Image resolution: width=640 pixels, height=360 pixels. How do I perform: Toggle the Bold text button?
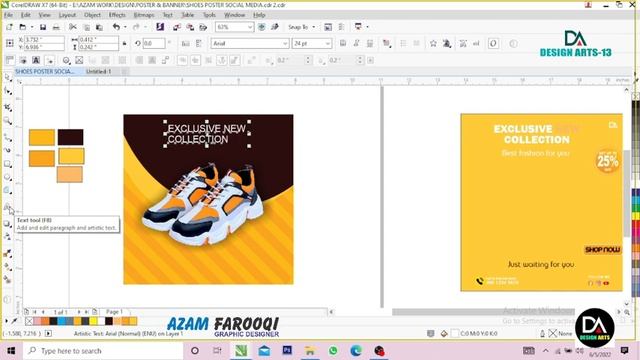343,43
